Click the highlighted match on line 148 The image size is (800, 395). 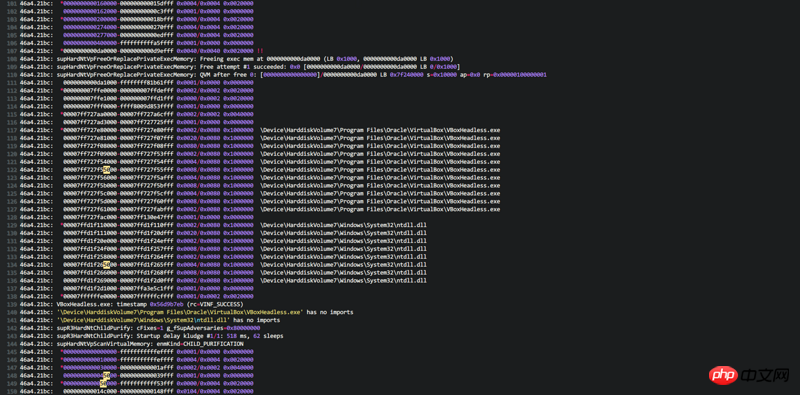coord(106,376)
